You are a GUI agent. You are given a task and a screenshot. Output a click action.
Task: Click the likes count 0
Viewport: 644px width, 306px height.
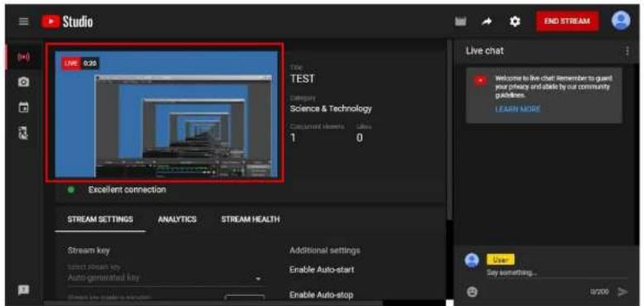[360, 138]
